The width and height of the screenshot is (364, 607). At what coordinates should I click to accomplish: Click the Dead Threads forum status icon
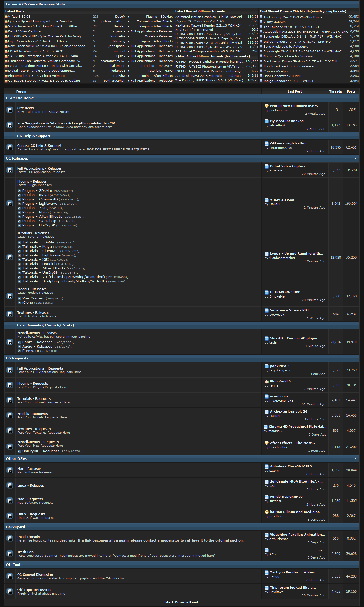tap(10, 538)
